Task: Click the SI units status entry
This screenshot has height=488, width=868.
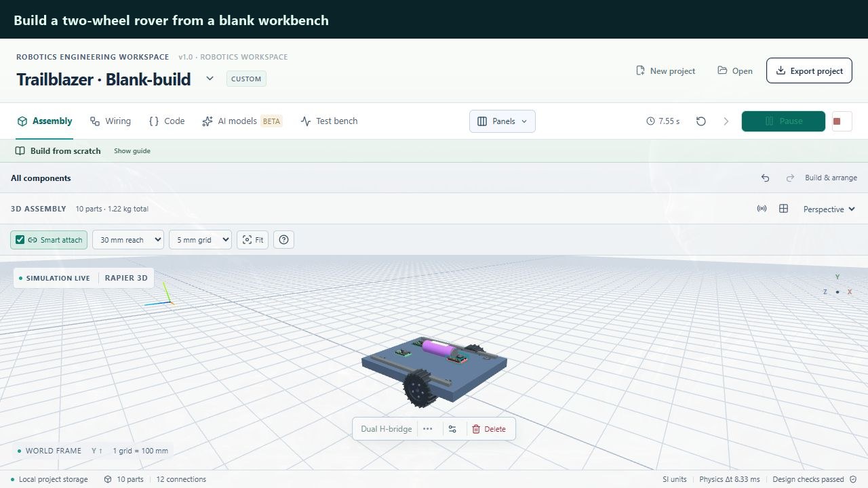Action: (675, 479)
